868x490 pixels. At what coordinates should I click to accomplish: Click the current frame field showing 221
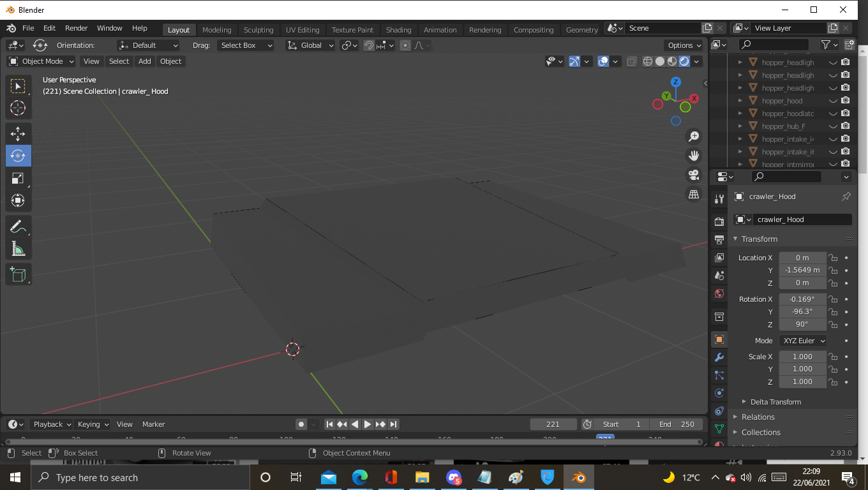[x=553, y=424]
